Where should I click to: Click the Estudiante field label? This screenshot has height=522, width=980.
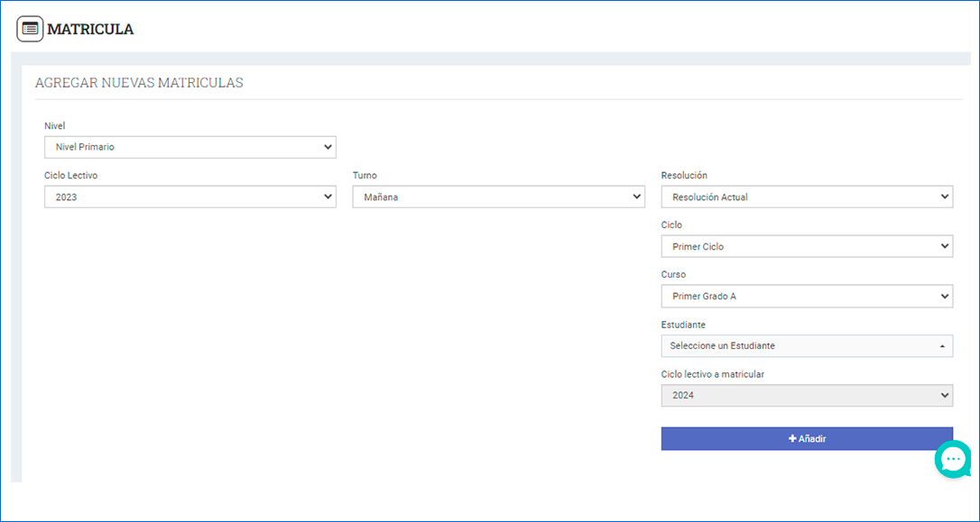683,325
